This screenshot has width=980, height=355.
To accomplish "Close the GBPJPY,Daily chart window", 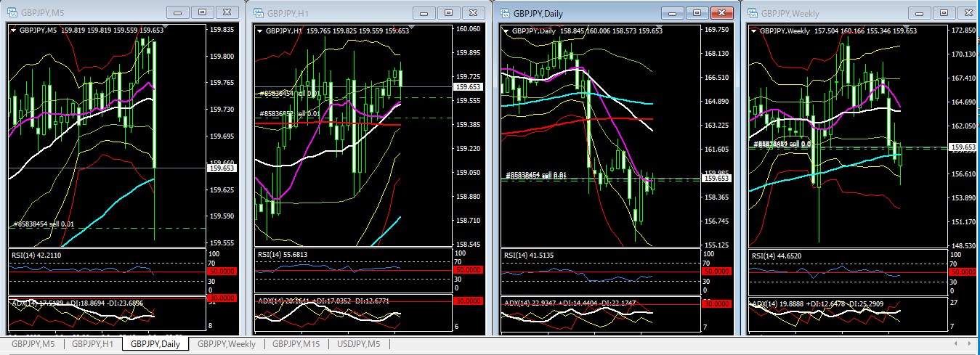I will 720,13.
